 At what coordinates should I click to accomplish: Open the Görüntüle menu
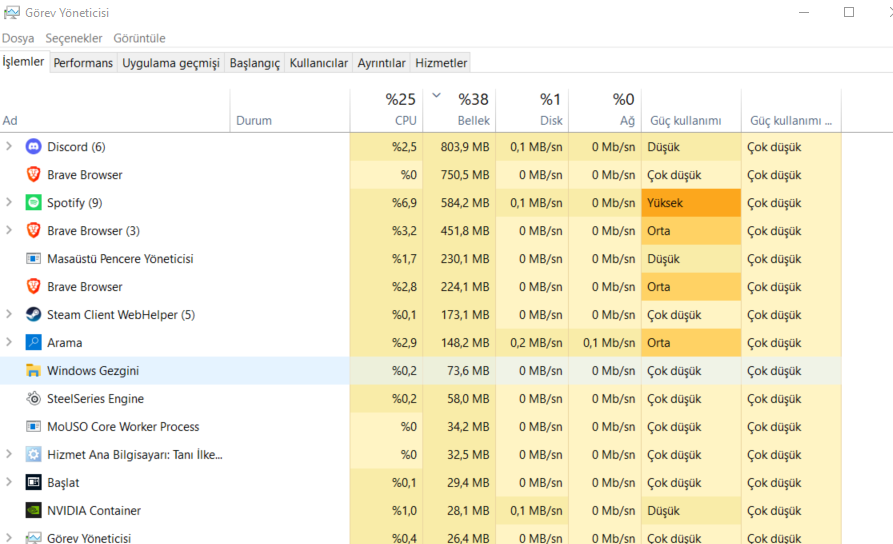(x=140, y=38)
